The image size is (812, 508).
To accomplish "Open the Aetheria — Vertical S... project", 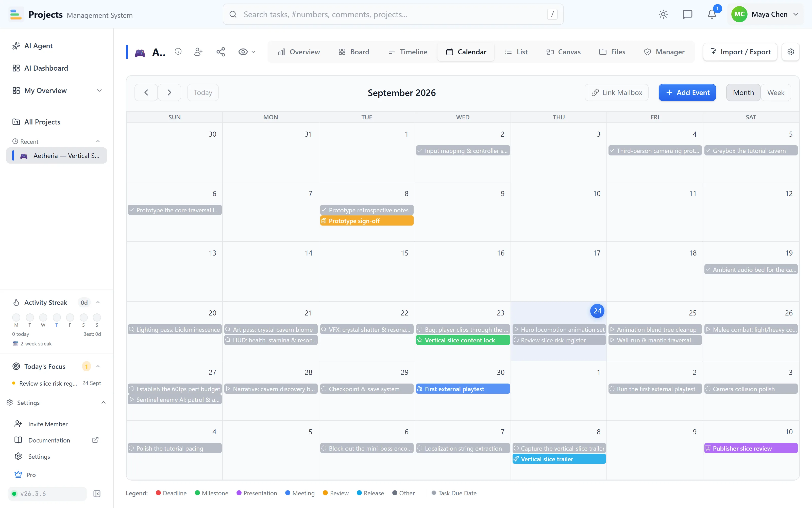I will point(56,155).
